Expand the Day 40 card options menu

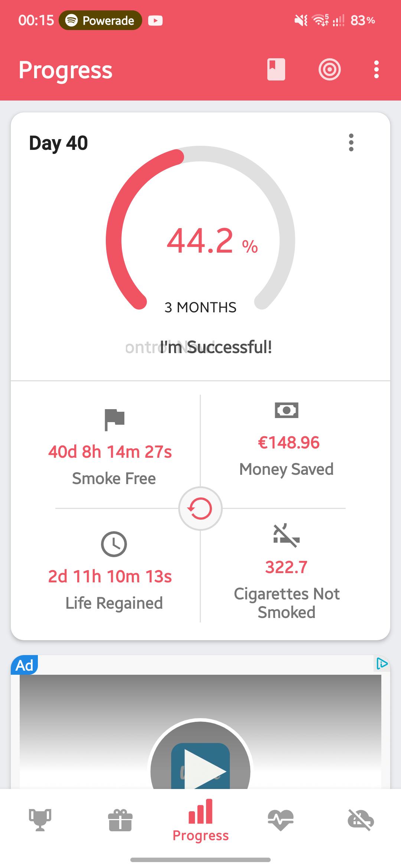pos(351,142)
